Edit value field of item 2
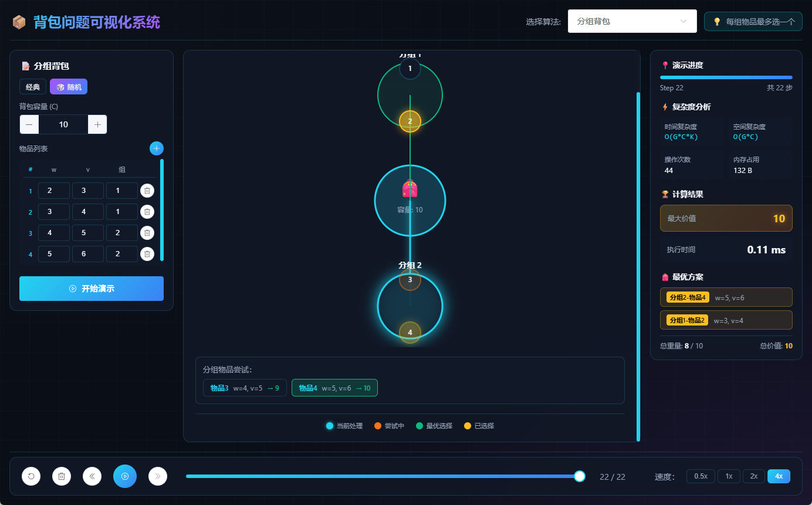The image size is (812, 505). (88, 212)
